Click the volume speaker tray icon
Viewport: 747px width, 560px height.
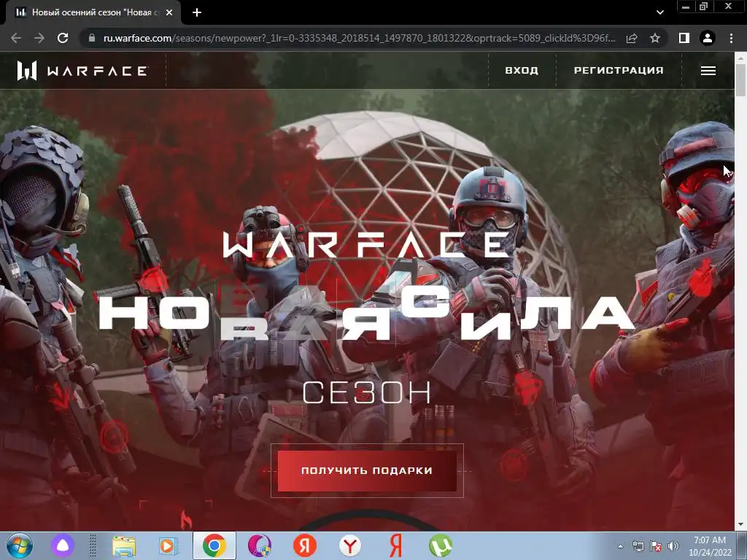[x=673, y=546]
